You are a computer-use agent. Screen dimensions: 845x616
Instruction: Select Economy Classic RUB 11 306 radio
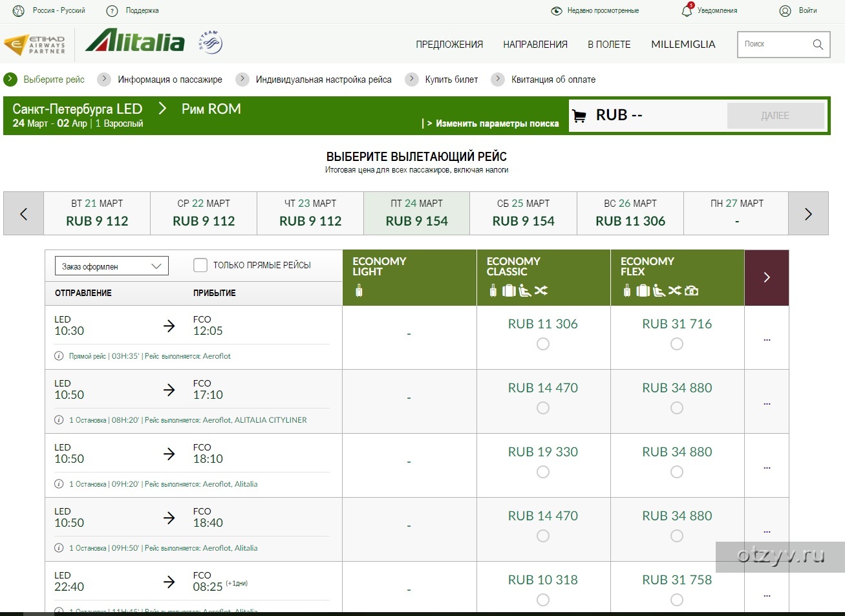click(x=543, y=344)
